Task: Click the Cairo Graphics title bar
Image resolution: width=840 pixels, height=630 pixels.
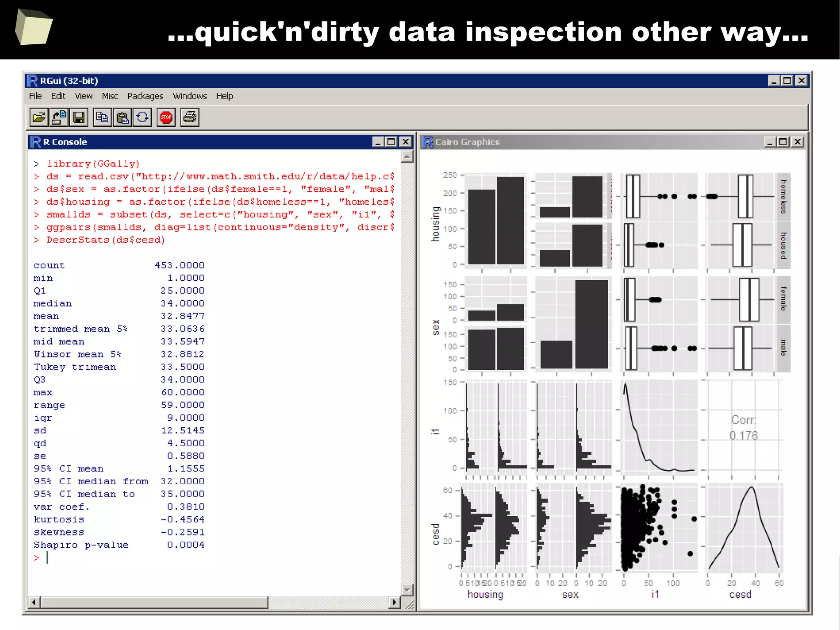Action: point(613,142)
